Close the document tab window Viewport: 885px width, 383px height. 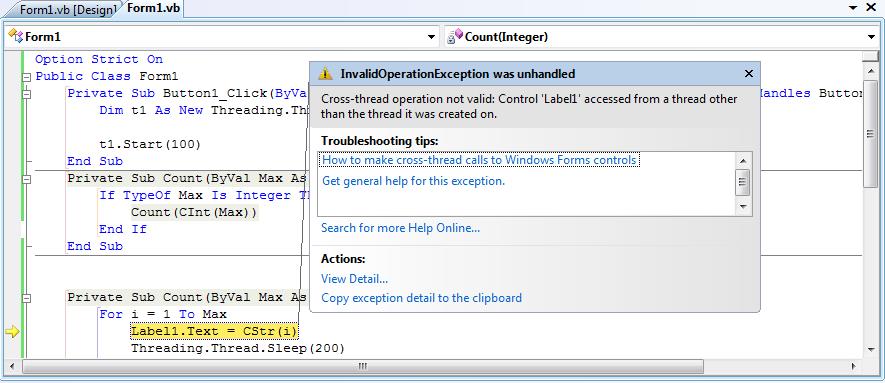coord(871,8)
